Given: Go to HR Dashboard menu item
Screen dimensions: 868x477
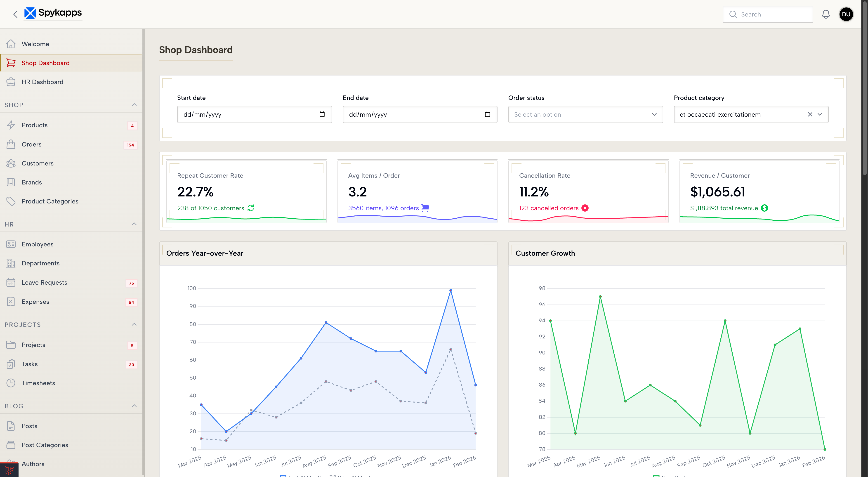Looking at the screenshot, I should [42, 82].
